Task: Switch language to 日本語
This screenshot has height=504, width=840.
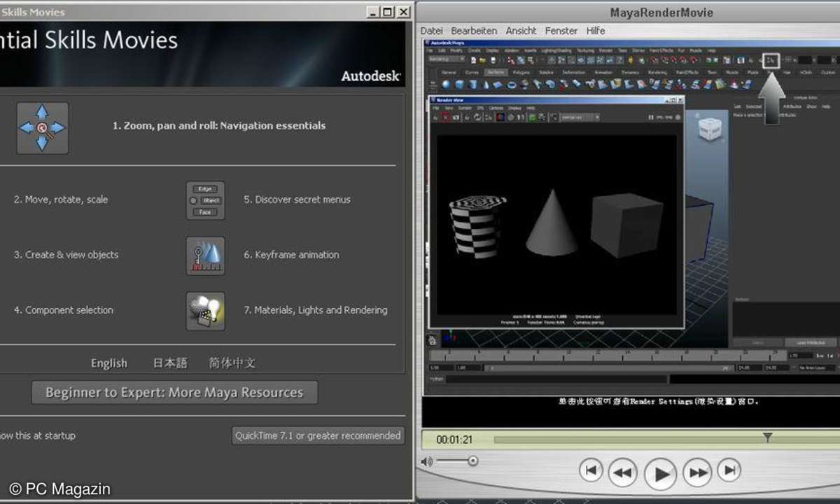Action: point(170,363)
